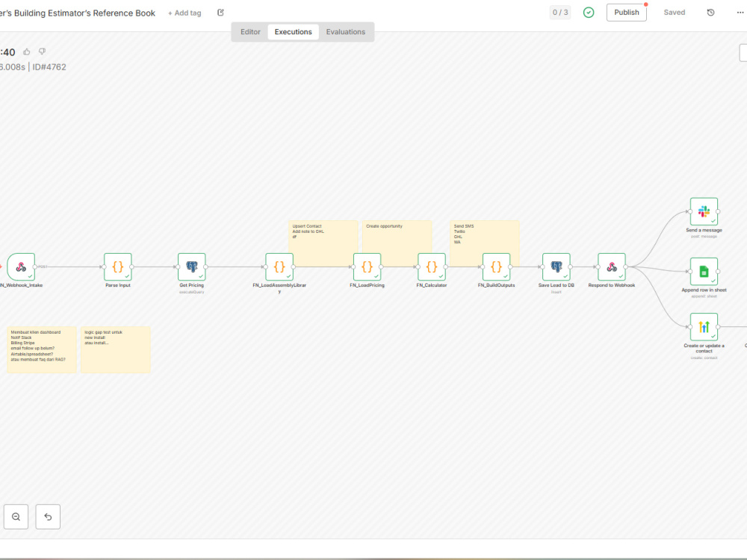Switch to the Editor tab
Screen dimensions: 747x560
point(250,32)
